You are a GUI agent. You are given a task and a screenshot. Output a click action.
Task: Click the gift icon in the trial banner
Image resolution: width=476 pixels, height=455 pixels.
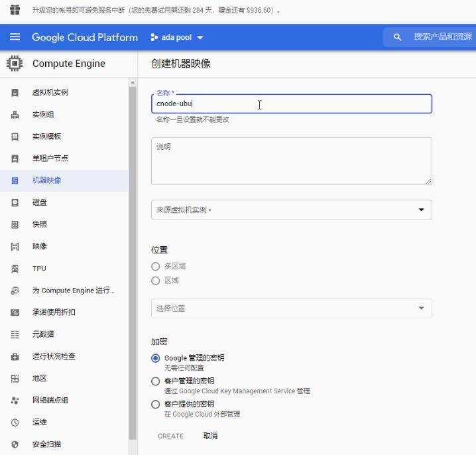pyautogui.click(x=15, y=10)
